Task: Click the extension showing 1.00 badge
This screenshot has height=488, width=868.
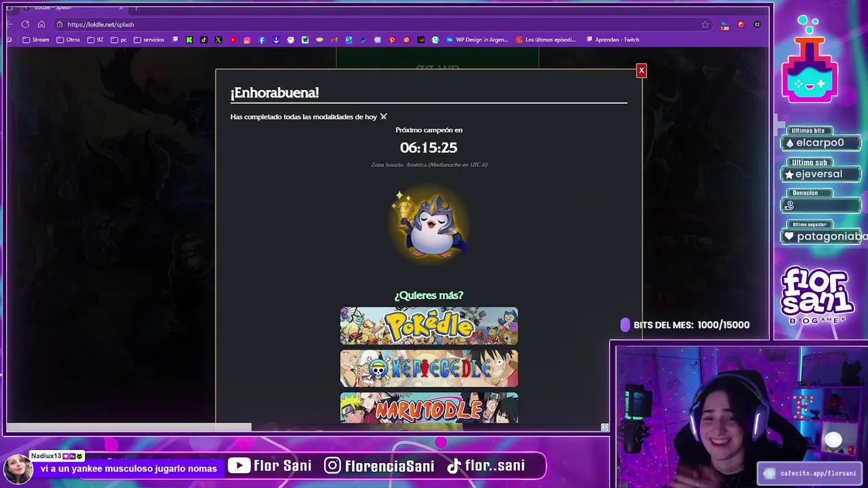Action: 725,25
